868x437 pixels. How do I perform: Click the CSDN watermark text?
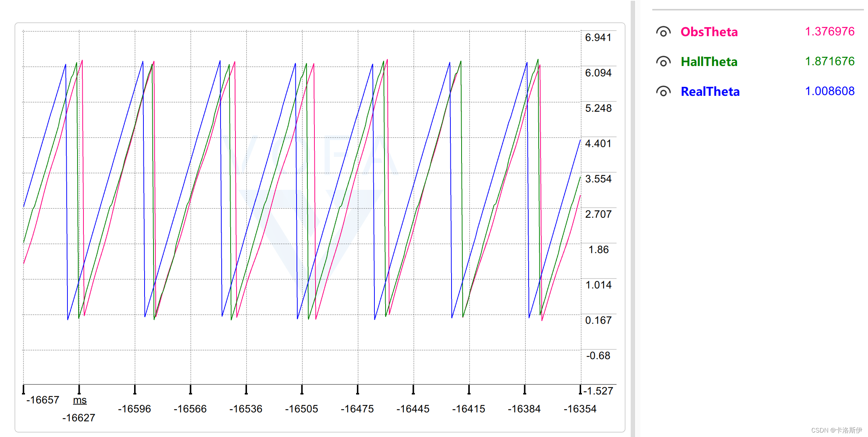(x=836, y=430)
